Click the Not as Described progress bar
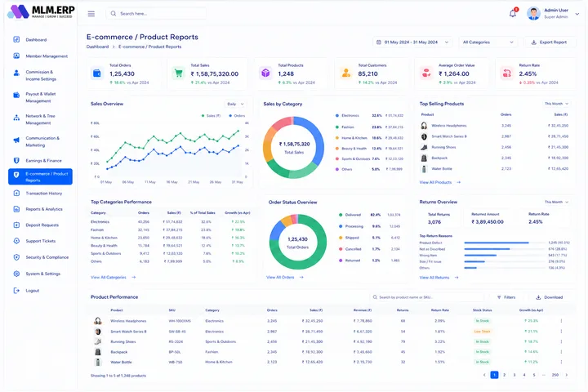This screenshot has width=588, height=392. click(x=505, y=249)
